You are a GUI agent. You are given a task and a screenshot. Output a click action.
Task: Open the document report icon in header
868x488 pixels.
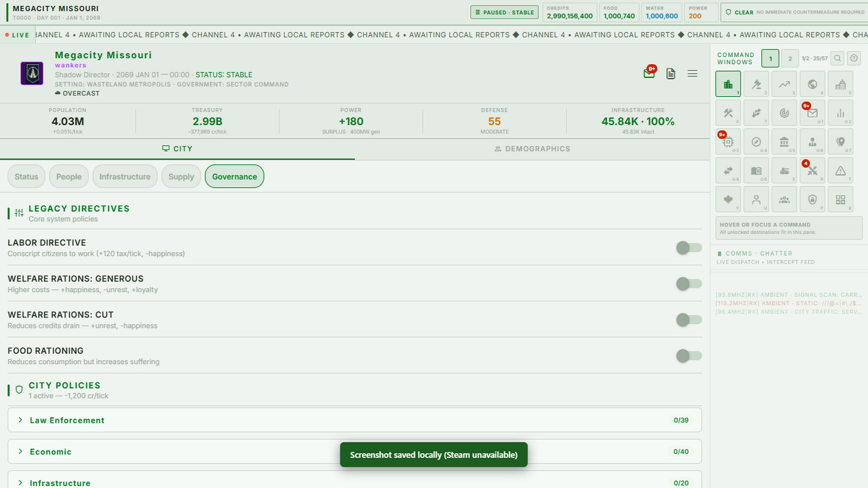(x=670, y=74)
